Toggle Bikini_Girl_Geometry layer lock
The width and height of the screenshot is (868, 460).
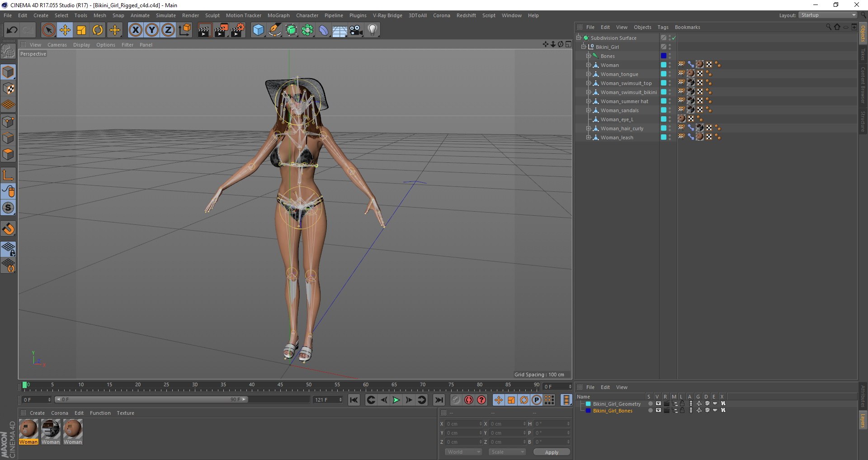pos(682,403)
